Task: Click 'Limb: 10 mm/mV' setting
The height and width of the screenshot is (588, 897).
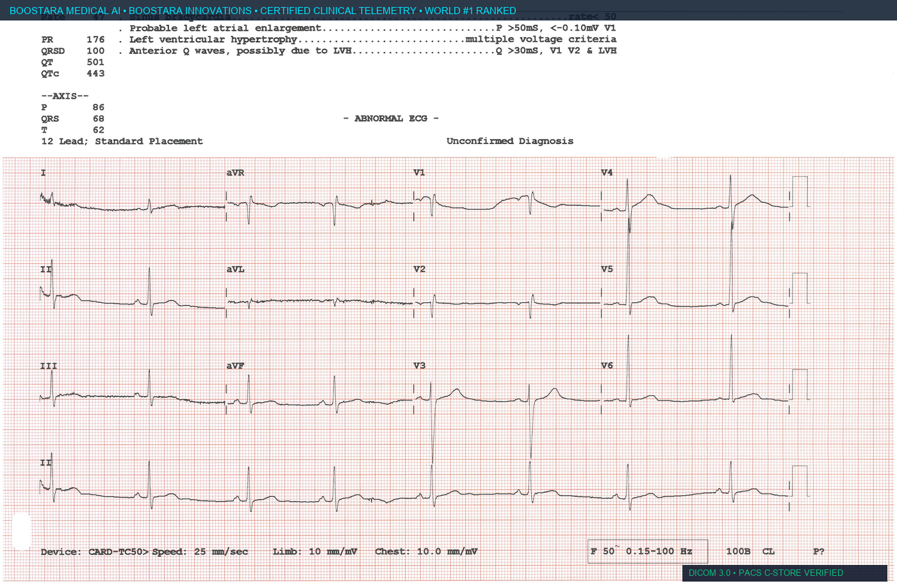Action: (315, 551)
